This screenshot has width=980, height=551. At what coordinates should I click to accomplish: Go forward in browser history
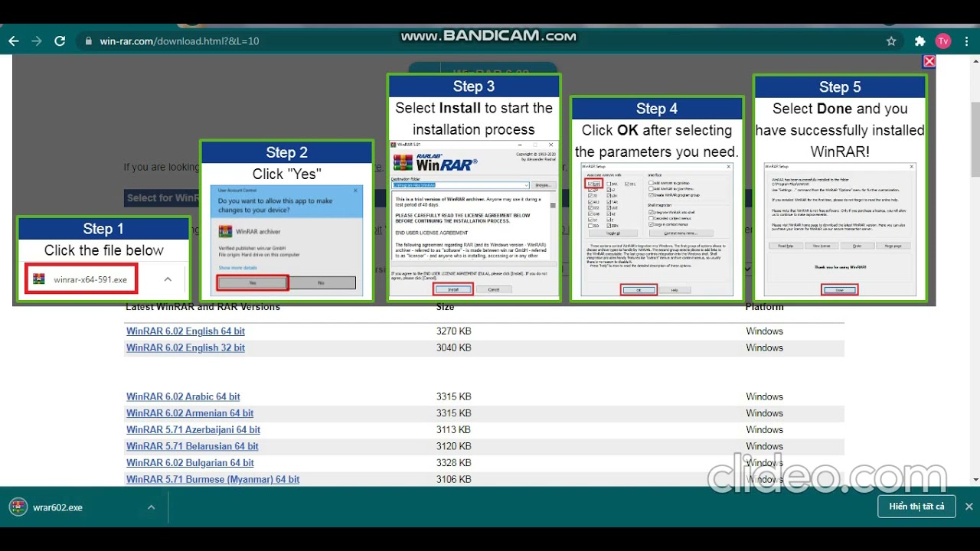click(37, 41)
